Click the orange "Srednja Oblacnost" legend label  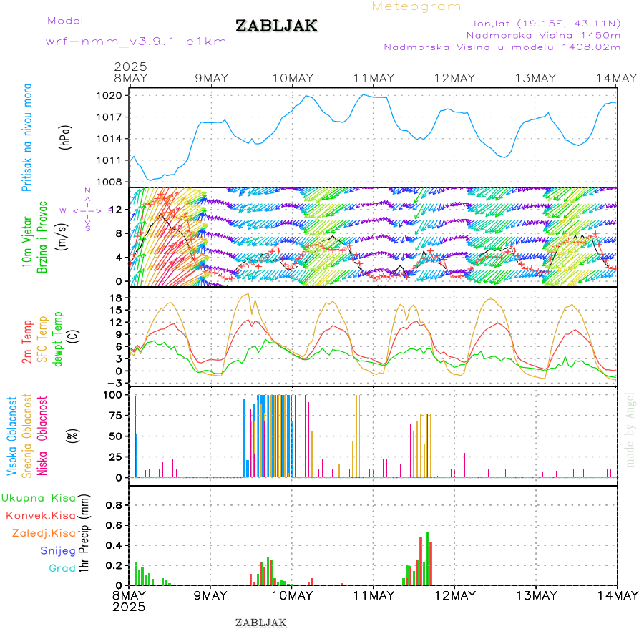click(x=26, y=436)
